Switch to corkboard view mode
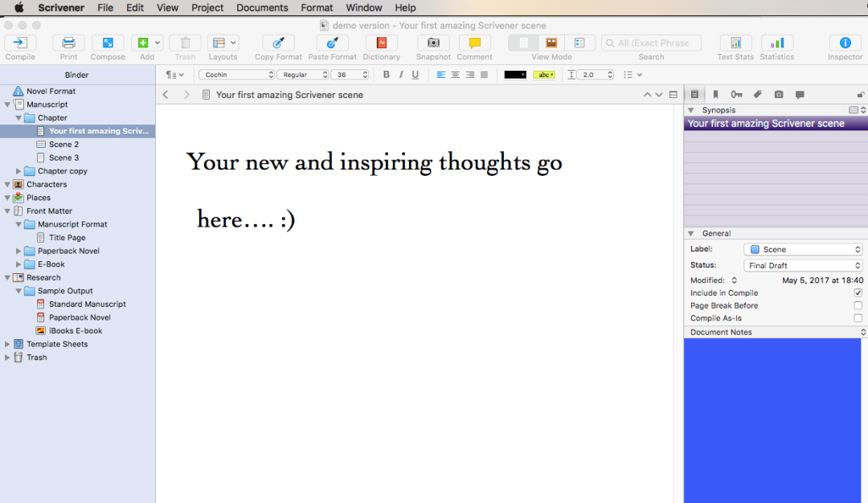 tap(552, 43)
